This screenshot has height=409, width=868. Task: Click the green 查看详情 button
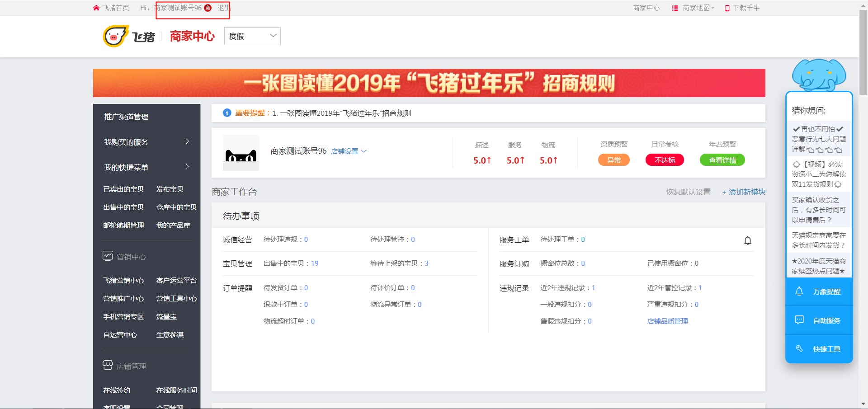(722, 160)
